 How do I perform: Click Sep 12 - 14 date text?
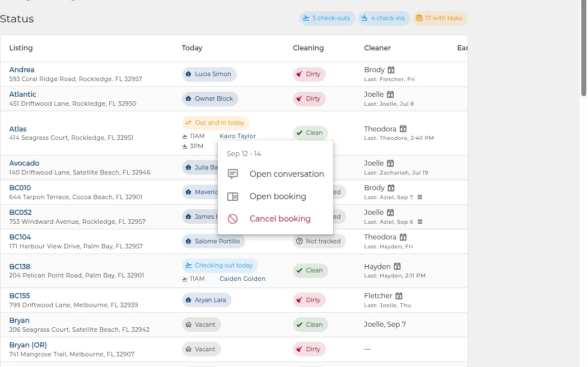[244, 153]
